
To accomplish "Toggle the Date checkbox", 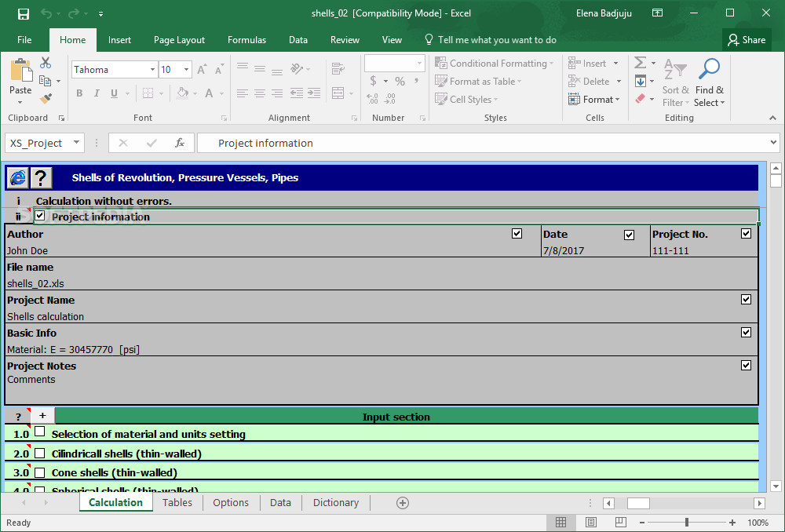I will (630, 235).
